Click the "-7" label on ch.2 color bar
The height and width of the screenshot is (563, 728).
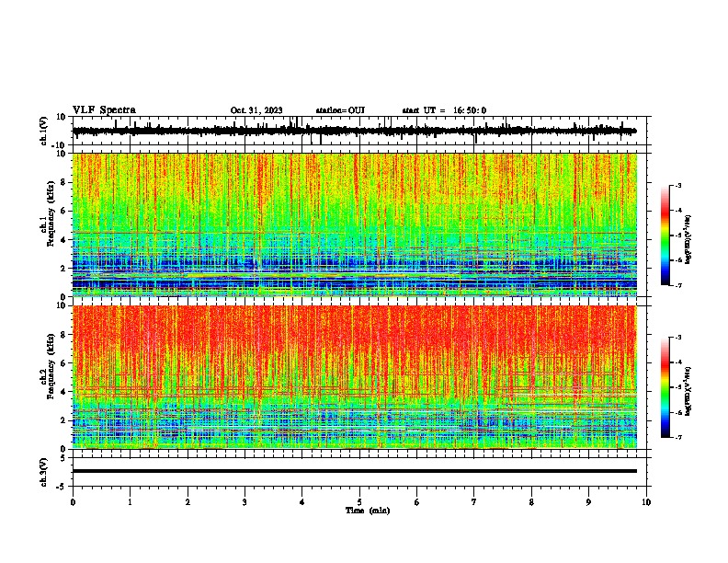point(678,438)
